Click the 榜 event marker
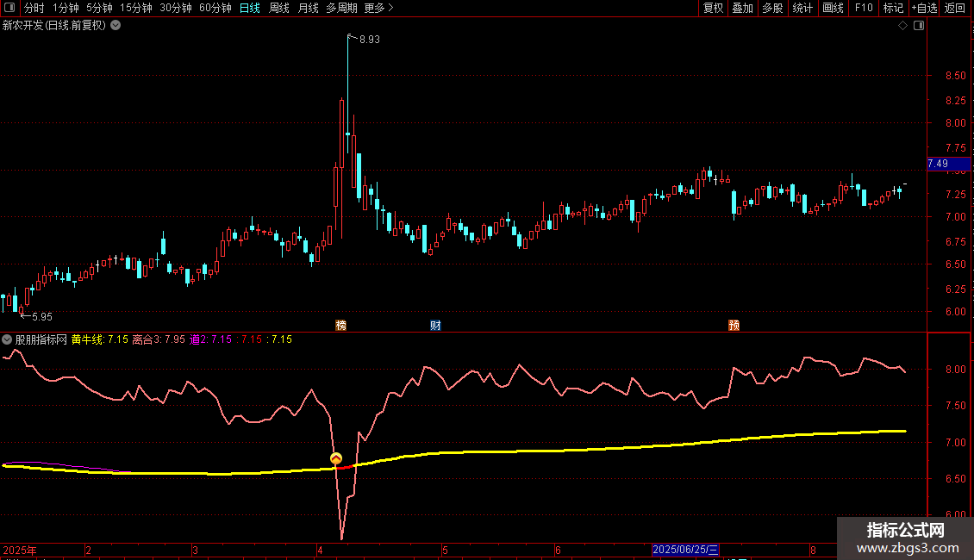 341,326
